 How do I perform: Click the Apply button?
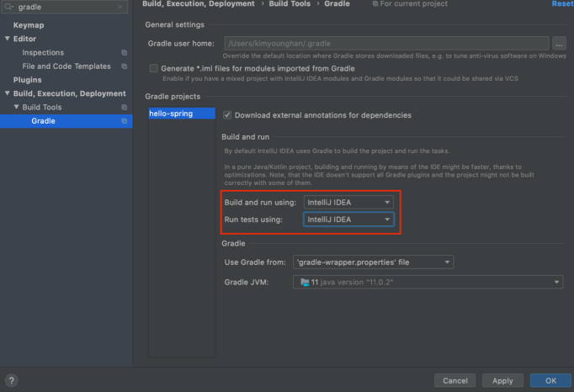click(x=502, y=381)
